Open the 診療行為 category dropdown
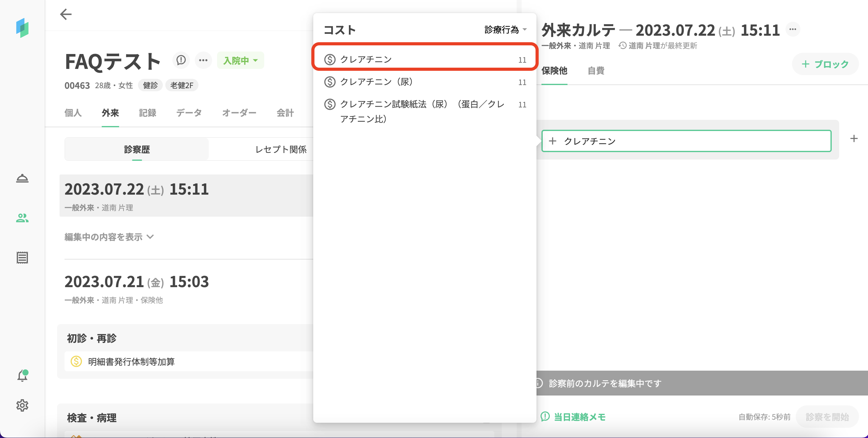Image resolution: width=868 pixels, height=438 pixels. coord(505,30)
